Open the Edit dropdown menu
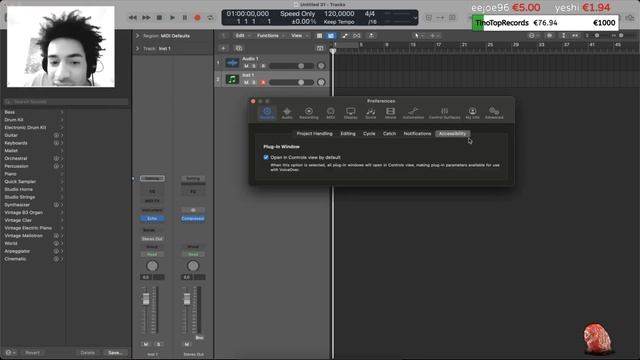The height and width of the screenshot is (360, 640). [242, 36]
